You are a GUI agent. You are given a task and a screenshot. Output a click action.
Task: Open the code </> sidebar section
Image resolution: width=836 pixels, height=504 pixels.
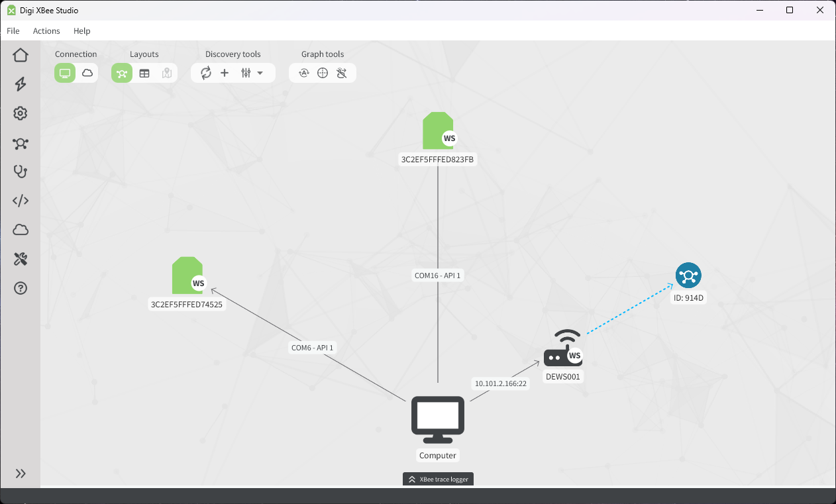21,201
